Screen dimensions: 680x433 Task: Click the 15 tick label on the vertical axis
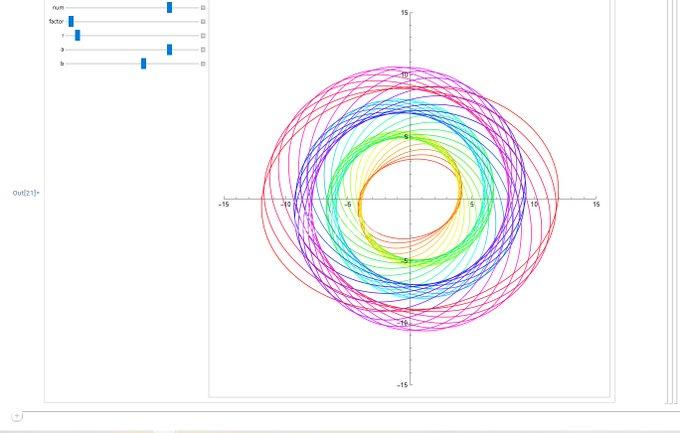click(404, 12)
